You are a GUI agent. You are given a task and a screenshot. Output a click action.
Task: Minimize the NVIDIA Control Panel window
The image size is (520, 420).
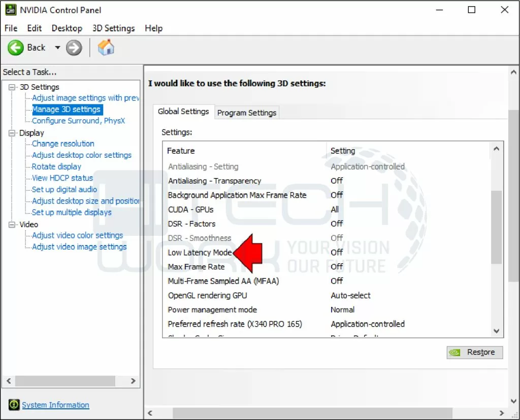click(x=439, y=10)
